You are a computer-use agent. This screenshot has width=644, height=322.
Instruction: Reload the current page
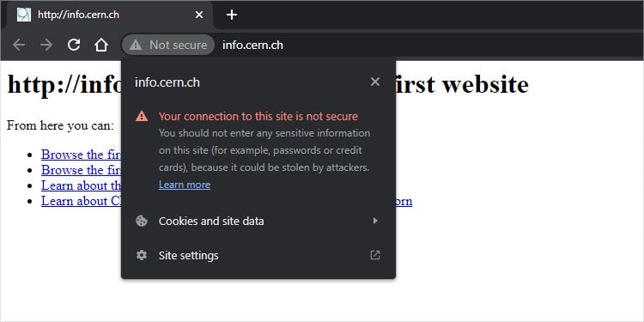(74, 45)
